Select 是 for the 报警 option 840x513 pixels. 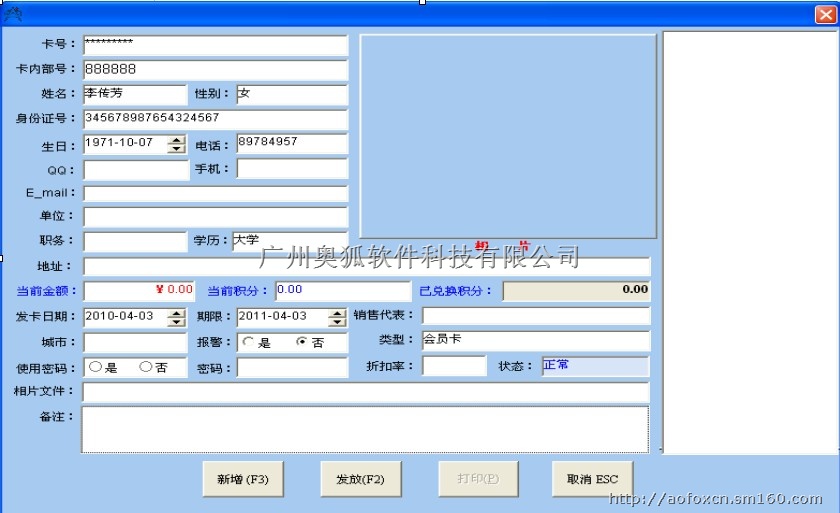[x=248, y=342]
